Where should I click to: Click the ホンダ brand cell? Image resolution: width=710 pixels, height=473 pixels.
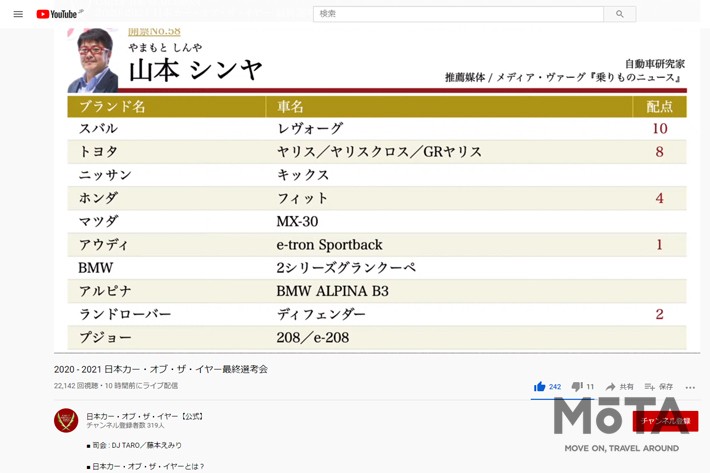pos(98,198)
